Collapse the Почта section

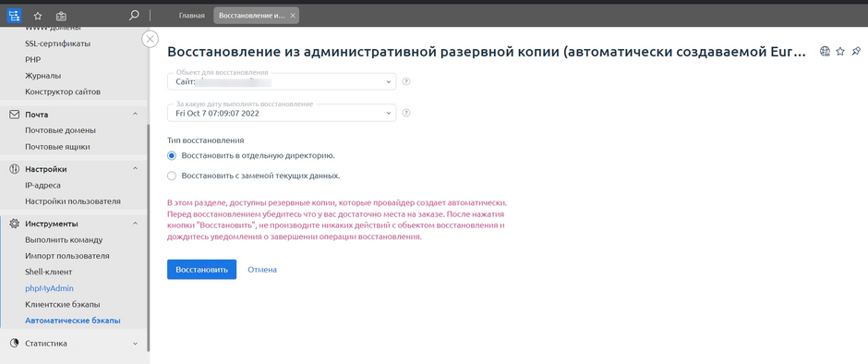click(x=136, y=115)
